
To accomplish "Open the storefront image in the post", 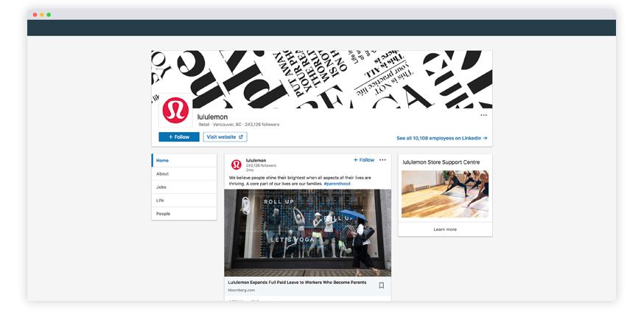I will [x=307, y=232].
